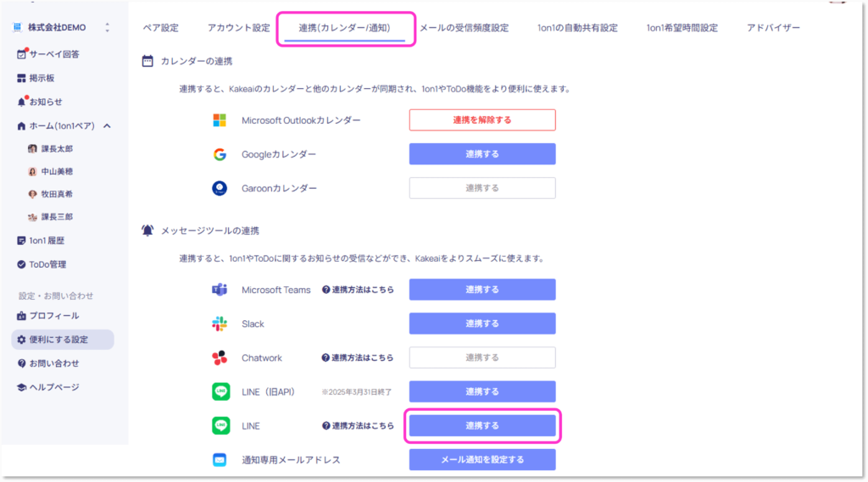Switch to the アカウント設定 tab
Image resolution: width=868 pixels, height=482 pixels.
click(x=238, y=28)
